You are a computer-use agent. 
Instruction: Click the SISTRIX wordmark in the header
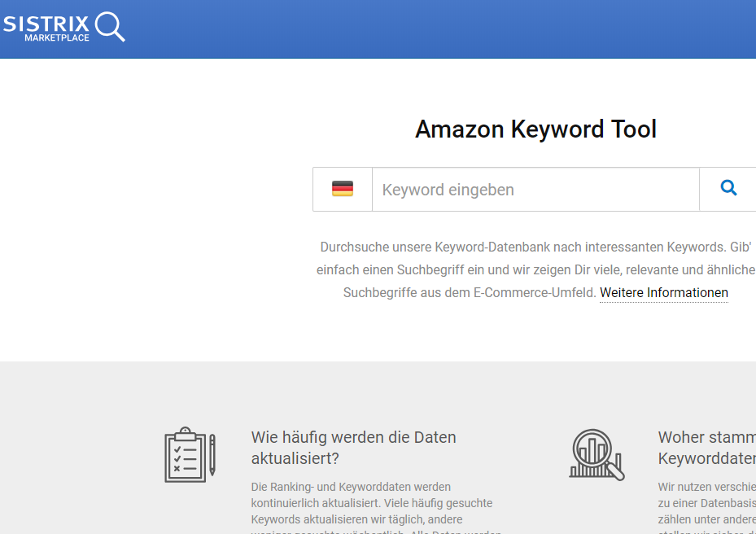[46, 23]
